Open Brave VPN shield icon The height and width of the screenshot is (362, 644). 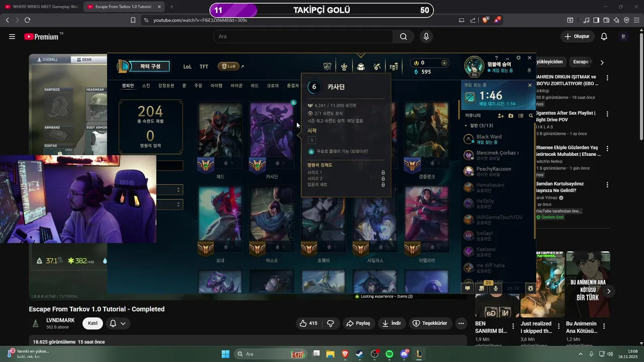tap(626, 20)
